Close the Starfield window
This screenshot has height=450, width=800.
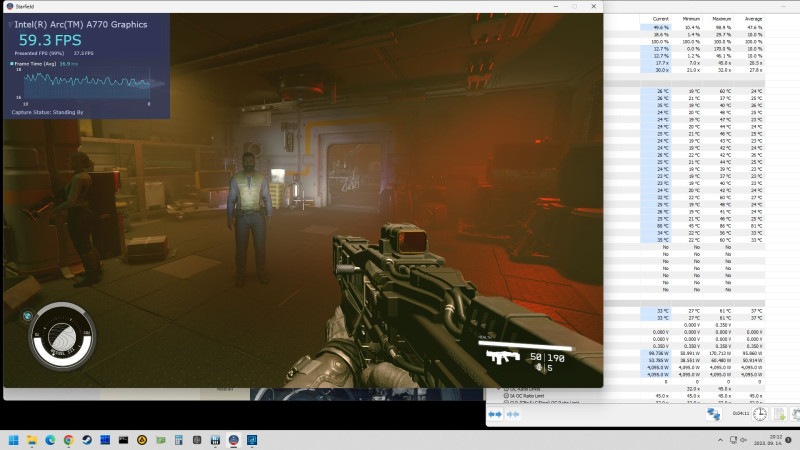(x=593, y=6)
